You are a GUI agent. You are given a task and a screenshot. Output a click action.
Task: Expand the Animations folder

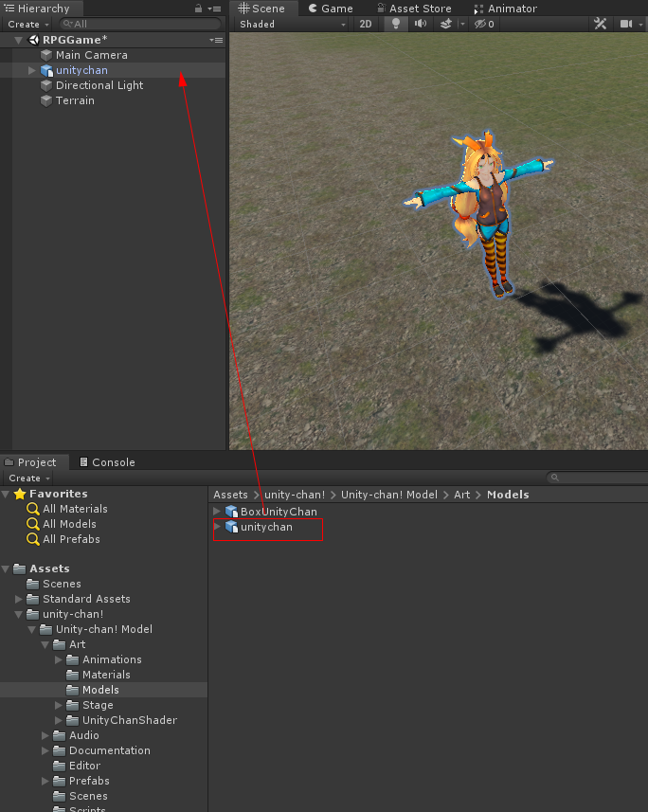pos(59,659)
